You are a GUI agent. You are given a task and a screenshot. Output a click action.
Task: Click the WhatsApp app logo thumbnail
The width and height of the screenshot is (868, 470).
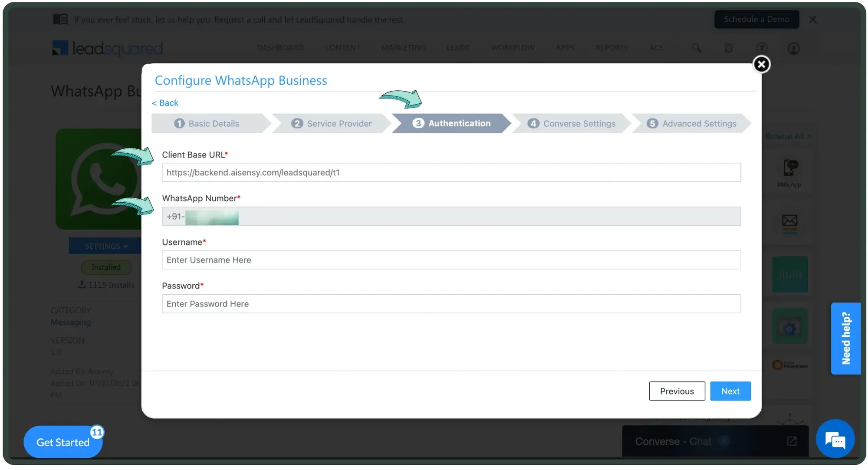pyautogui.click(x=99, y=179)
